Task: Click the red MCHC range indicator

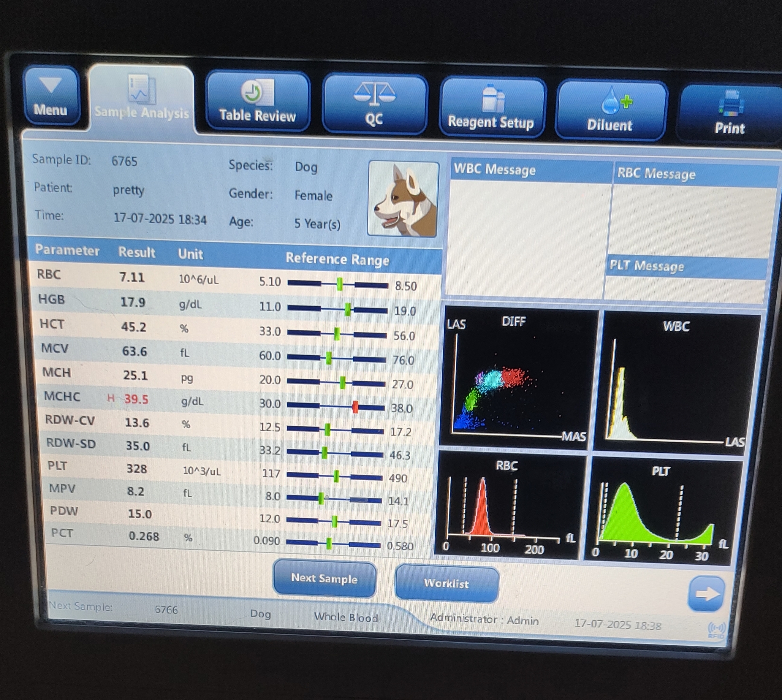Action: coord(355,407)
